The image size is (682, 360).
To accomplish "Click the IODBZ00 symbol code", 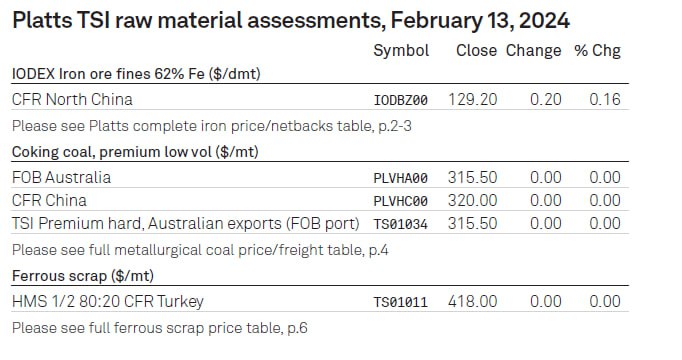I will pyautogui.click(x=401, y=100).
